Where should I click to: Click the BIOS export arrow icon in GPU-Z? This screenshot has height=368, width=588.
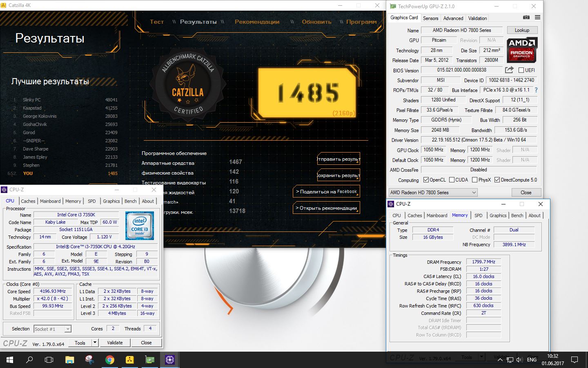click(x=509, y=70)
